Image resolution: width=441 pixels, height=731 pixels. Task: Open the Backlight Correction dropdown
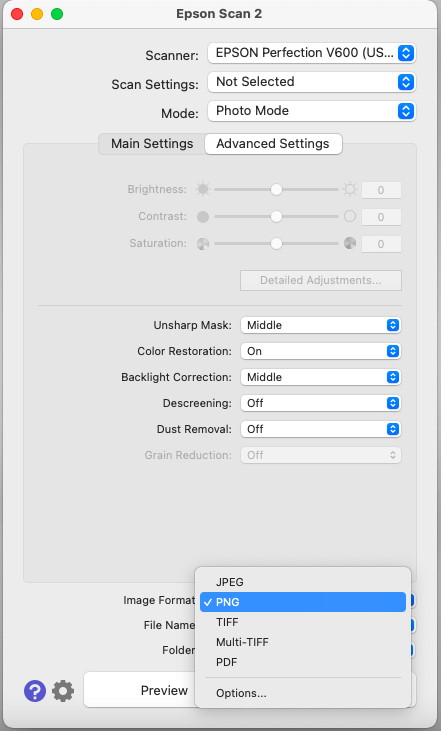pyautogui.click(x=321, y=377)
